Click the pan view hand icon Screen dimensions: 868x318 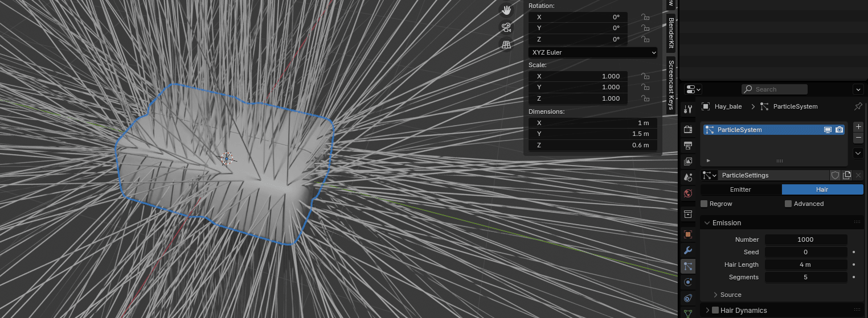(506, 10)
